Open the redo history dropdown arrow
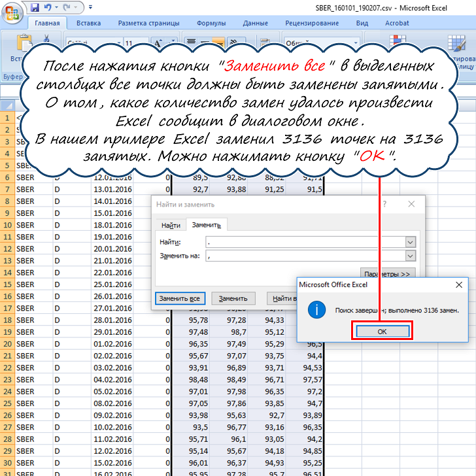This screenshot has width=476, height=476. coord(76,7)
